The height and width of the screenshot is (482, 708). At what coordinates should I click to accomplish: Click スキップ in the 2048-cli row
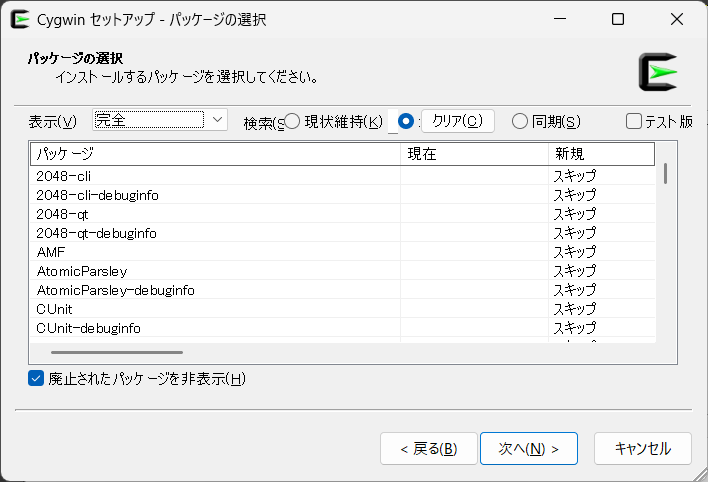pyautogui.click(x=575, y=176)
